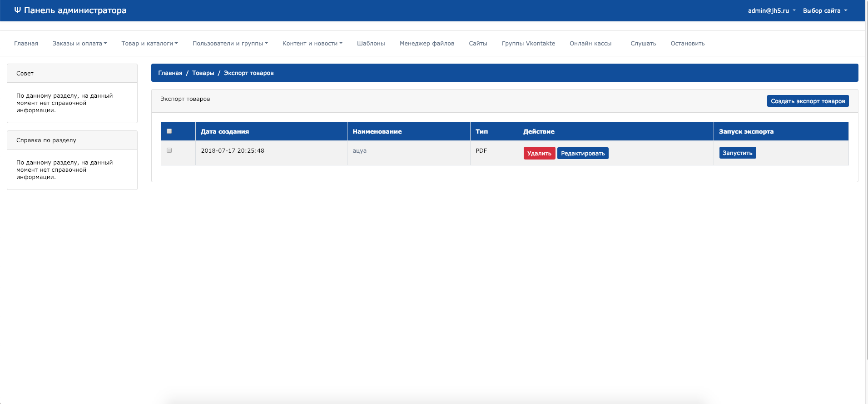
Task: Click the Слушать menu item
Action: pos(643,44)
